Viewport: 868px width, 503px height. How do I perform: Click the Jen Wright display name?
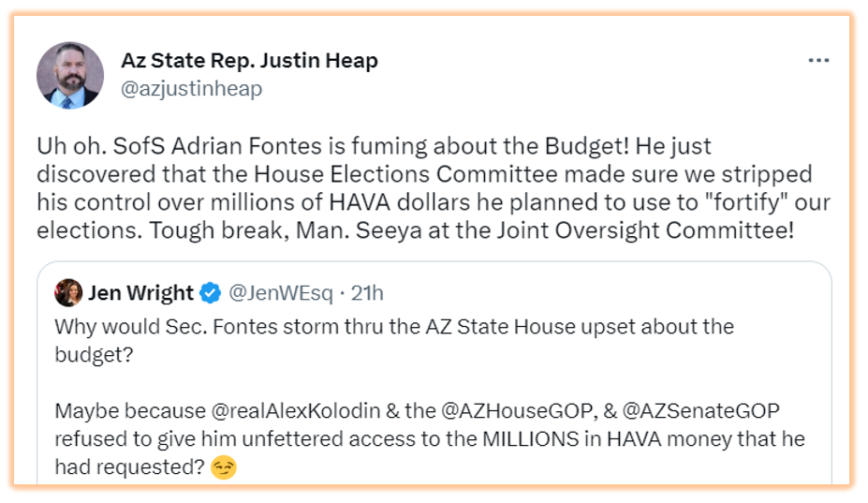(140, 293)
